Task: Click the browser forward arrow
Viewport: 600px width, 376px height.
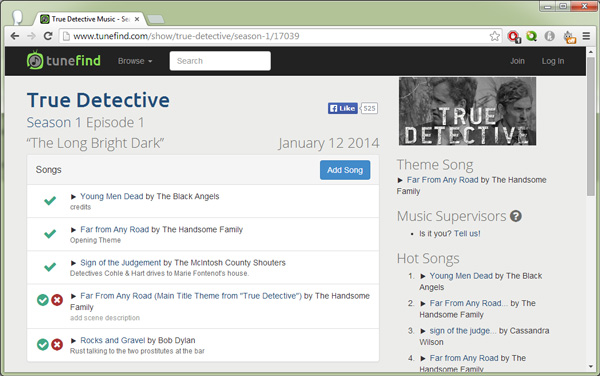Action: click(x=31, y=36)
